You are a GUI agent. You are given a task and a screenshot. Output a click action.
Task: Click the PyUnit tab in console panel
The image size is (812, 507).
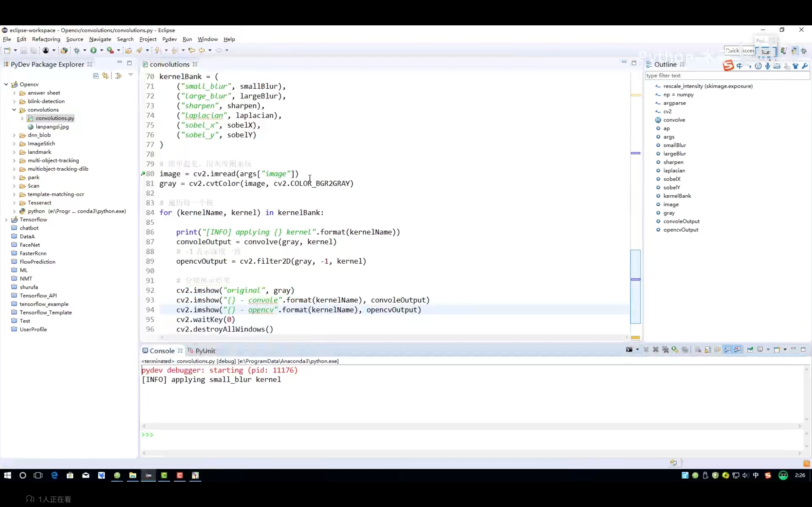pos(205,350)
